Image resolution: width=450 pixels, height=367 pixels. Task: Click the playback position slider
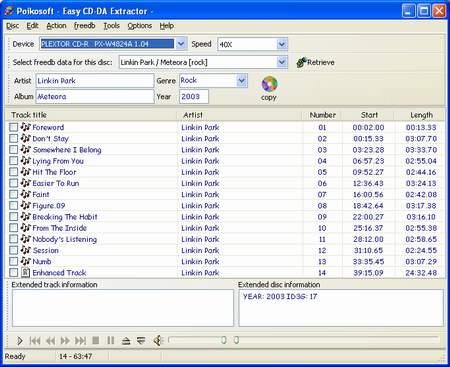[x=303, y=340]
